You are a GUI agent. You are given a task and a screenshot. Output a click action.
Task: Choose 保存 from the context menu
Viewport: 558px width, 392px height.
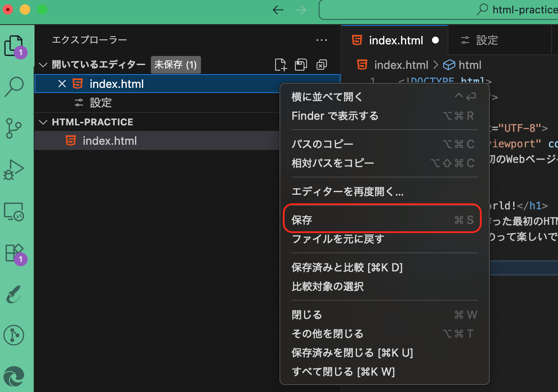(382, 219)
